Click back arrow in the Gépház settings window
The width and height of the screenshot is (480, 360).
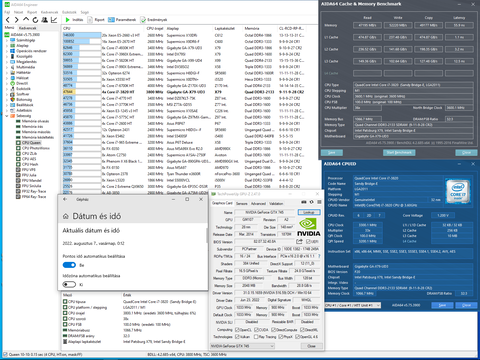pos(65,199)
